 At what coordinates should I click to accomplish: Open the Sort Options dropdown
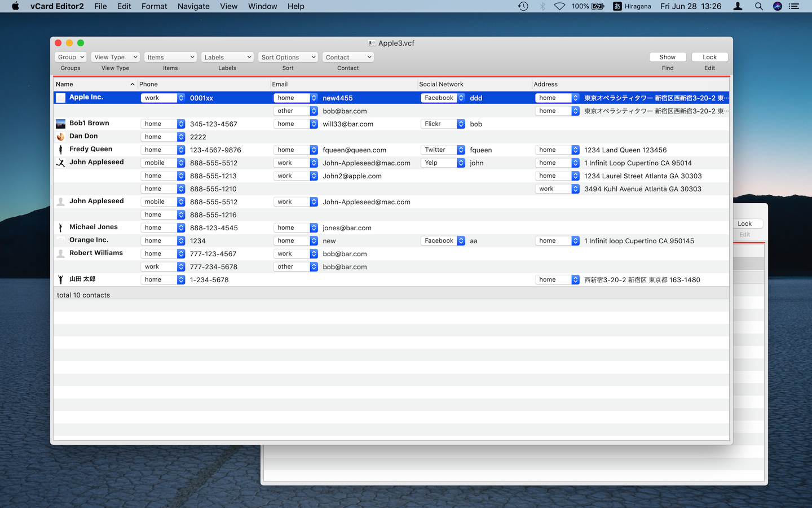tap(288, 57)
